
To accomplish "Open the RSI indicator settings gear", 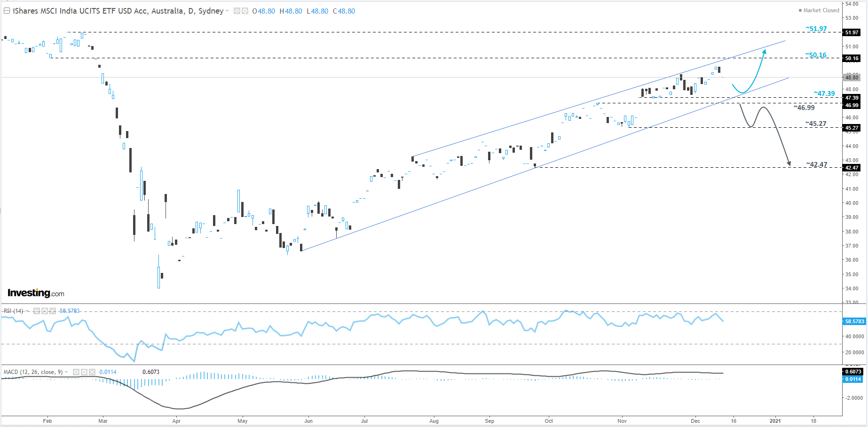I will [x=45, y=311].
